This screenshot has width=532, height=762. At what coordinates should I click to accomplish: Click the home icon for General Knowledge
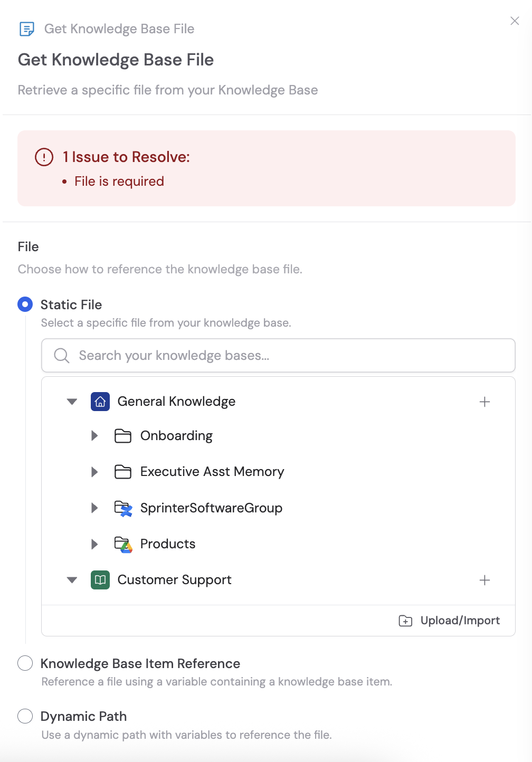click(100, 401)
